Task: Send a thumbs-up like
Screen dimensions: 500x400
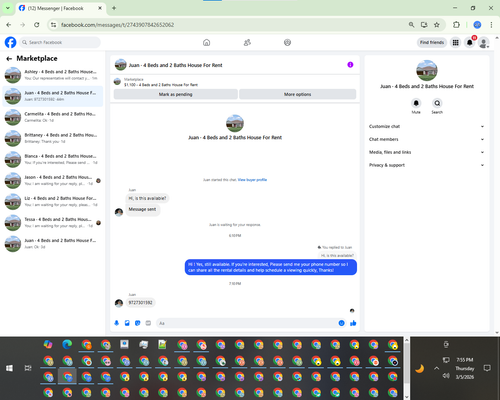Action: (353, 323)
